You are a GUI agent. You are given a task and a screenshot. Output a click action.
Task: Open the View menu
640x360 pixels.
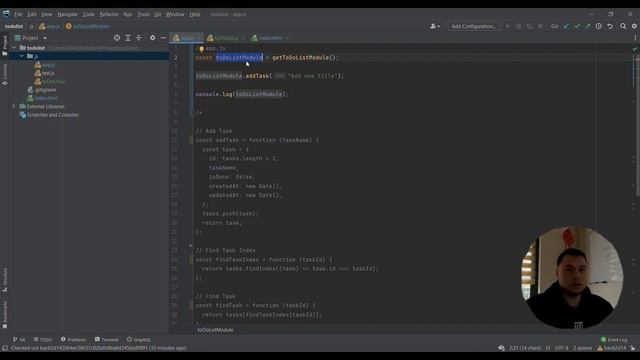click(46, 14)
